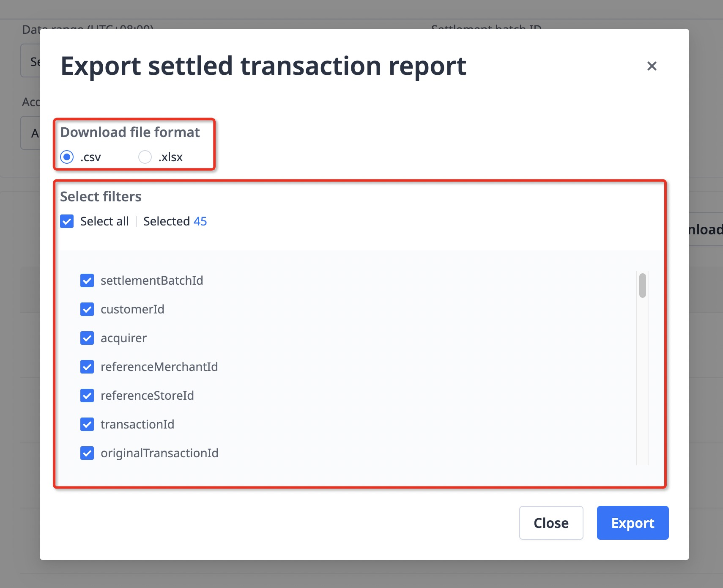Screen dimensions: 723x588
Task: Toggle the referenceMerchantId checkbox
Action: coord(87,367)
